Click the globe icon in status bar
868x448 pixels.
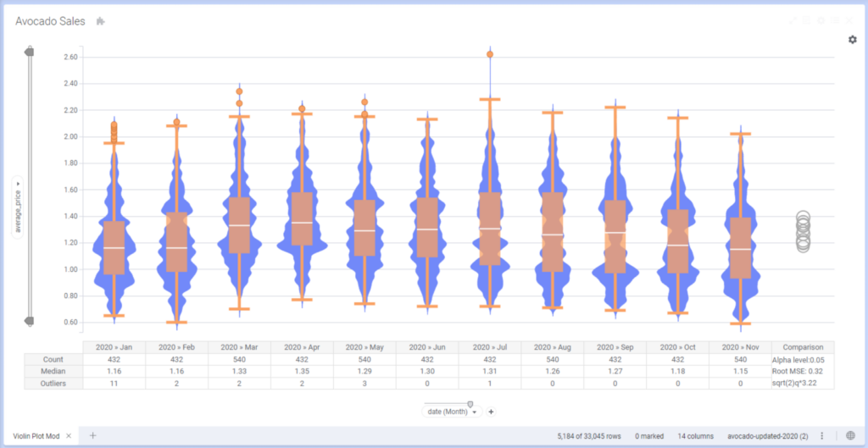(850, 435)
